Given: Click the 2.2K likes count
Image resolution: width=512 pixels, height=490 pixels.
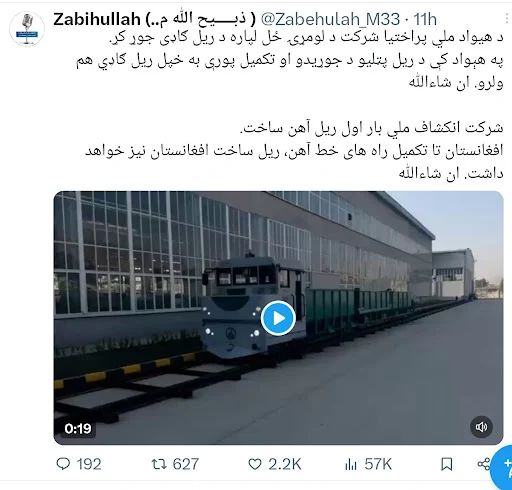Looking at the screenshot, I should click(x=285, y=464).
